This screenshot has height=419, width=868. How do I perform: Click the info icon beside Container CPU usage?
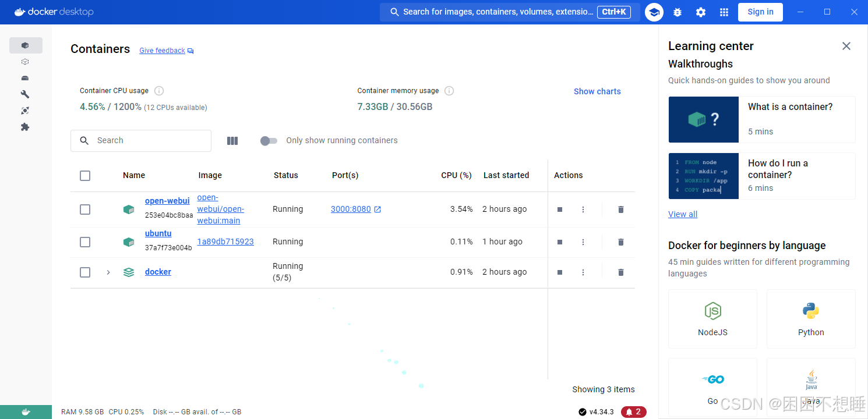(159, 91)
